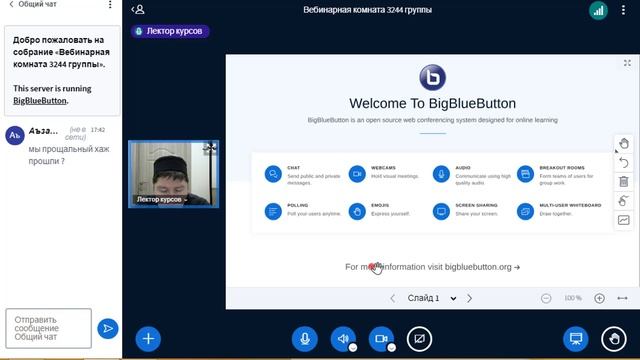Click the Welcome To BigBlueButton heading

click(432, 103)
